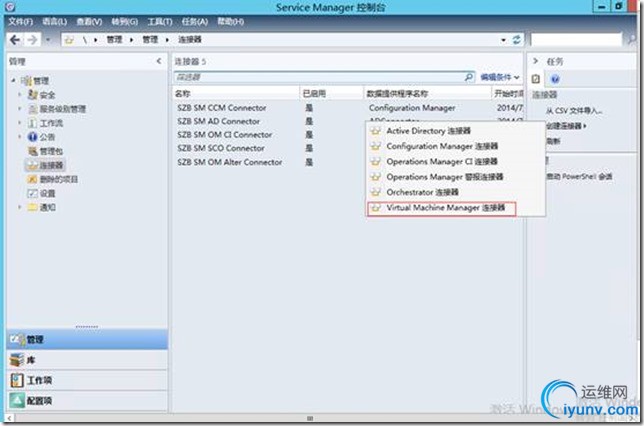The width and height of the screenshot is (644, 426).
Task: Choose Active Directory 连接器 in the popup menu
Action: (x=456, y=131)
